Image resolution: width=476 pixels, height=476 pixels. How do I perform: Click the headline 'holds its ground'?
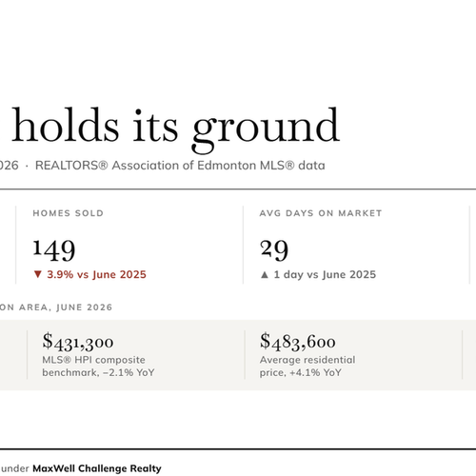pos(175,129)
